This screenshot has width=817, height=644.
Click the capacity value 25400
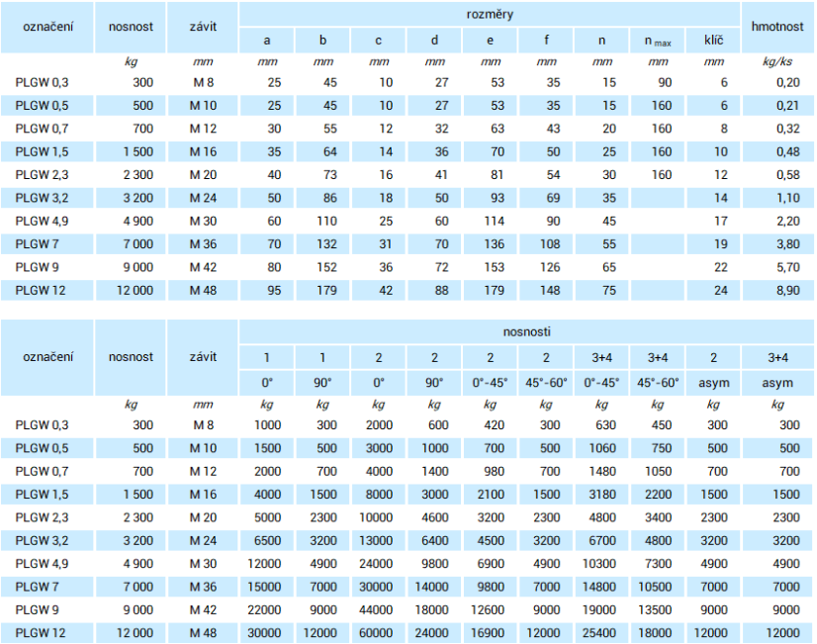click(x=601, y=632)
